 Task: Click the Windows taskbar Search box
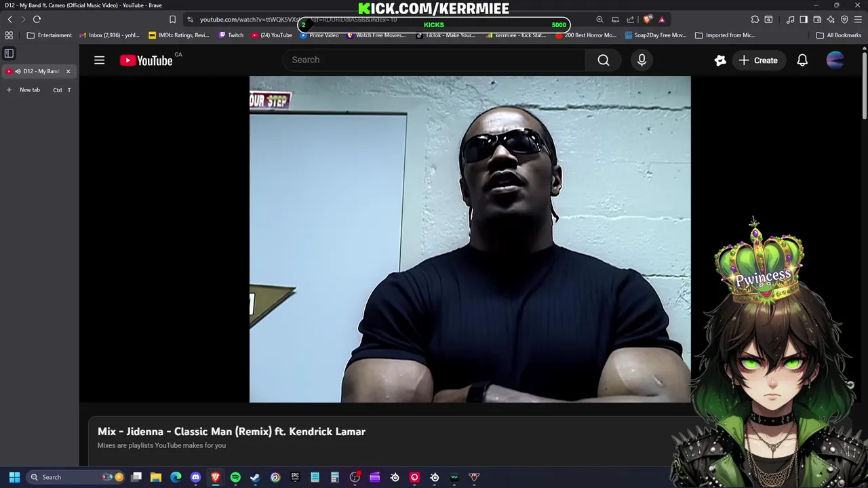pyautogui.click(x=76, y=477)
